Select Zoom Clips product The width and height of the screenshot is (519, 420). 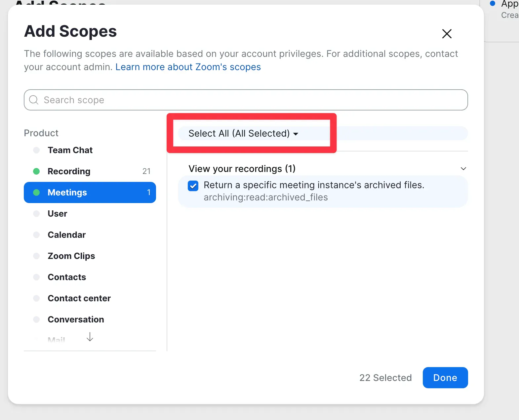(90, 256)
